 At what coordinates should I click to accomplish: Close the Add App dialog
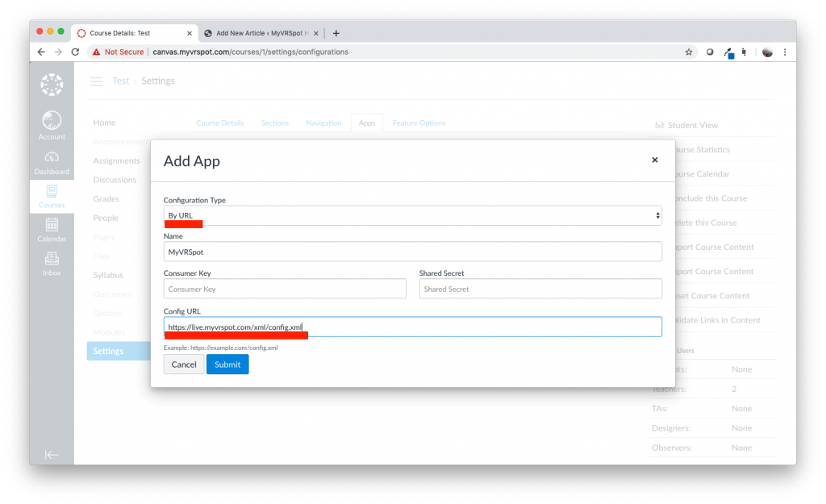pyautogui.click(x=654, y=160)
